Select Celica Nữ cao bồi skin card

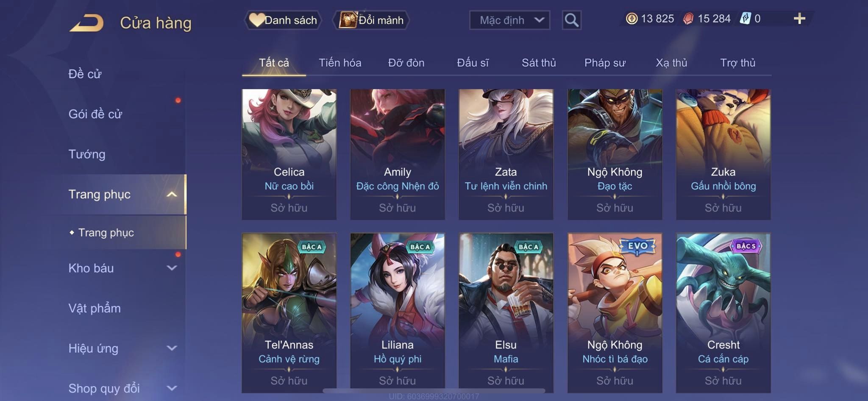pos(289,154)
